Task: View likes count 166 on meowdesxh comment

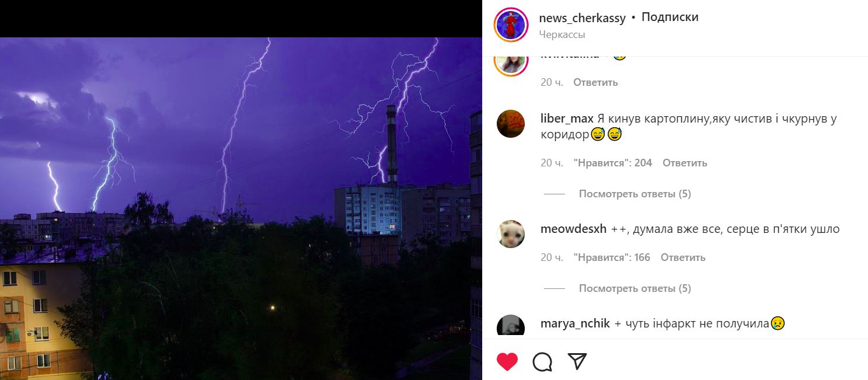Action: coord(612,257)
